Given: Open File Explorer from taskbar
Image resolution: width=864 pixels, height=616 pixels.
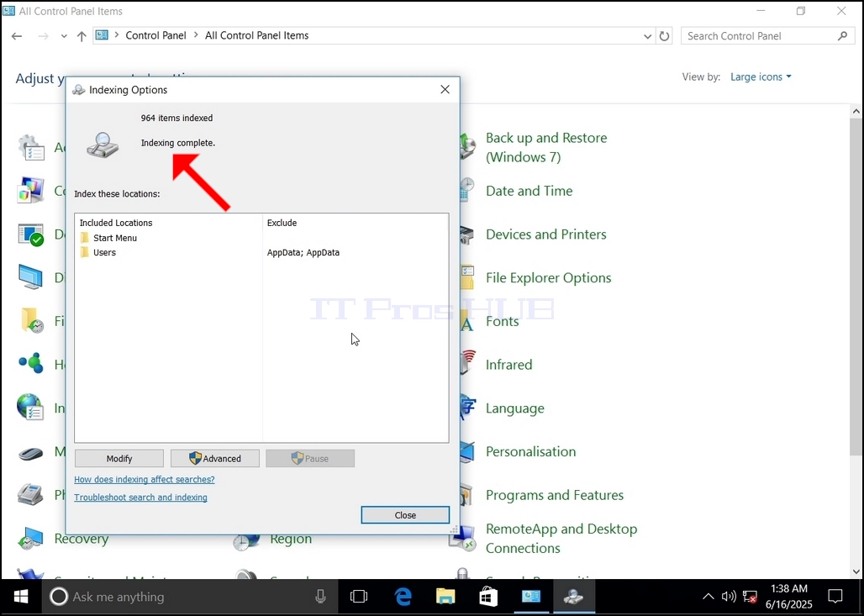Looking at the screenshot, I should click(x=445, y=597).
